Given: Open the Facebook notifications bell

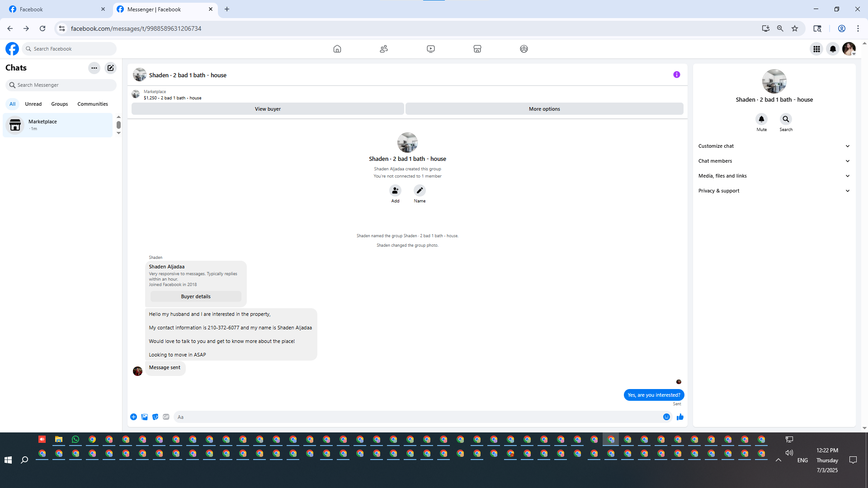Looking at the screenshot, I should pos(832,49).
